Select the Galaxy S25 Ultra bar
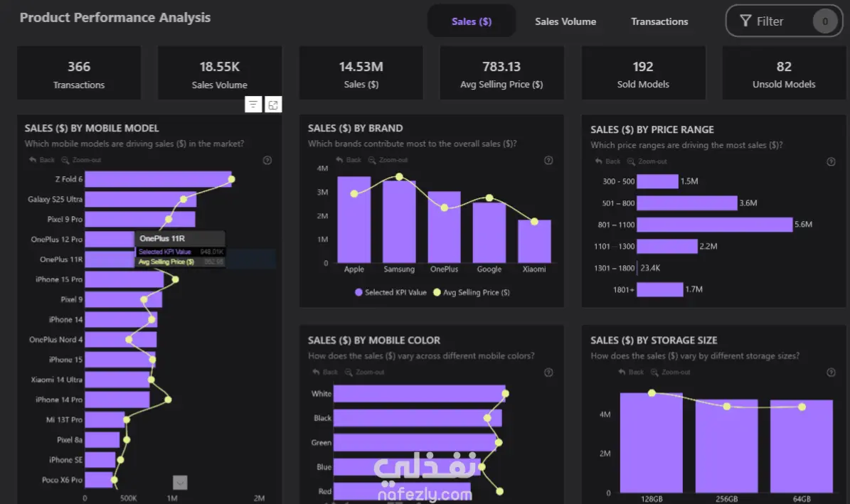Image resolution: width=850 pixels, height=504 pixels. (141, 200)
